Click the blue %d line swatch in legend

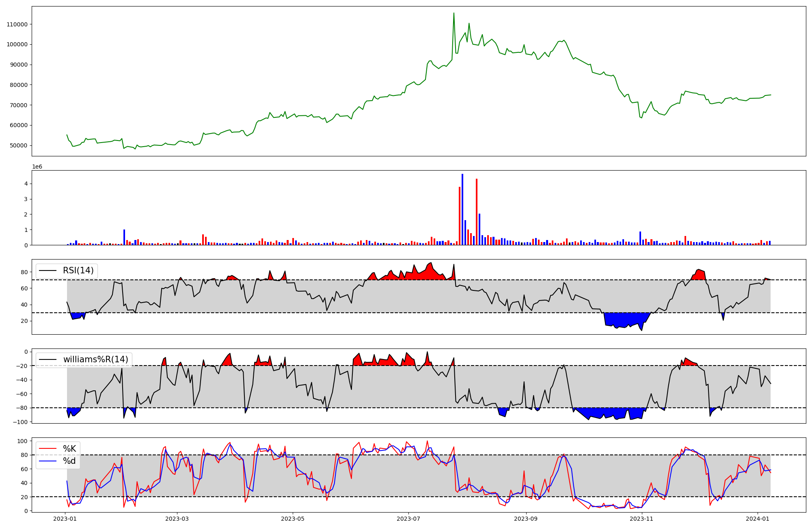(48, 461)
